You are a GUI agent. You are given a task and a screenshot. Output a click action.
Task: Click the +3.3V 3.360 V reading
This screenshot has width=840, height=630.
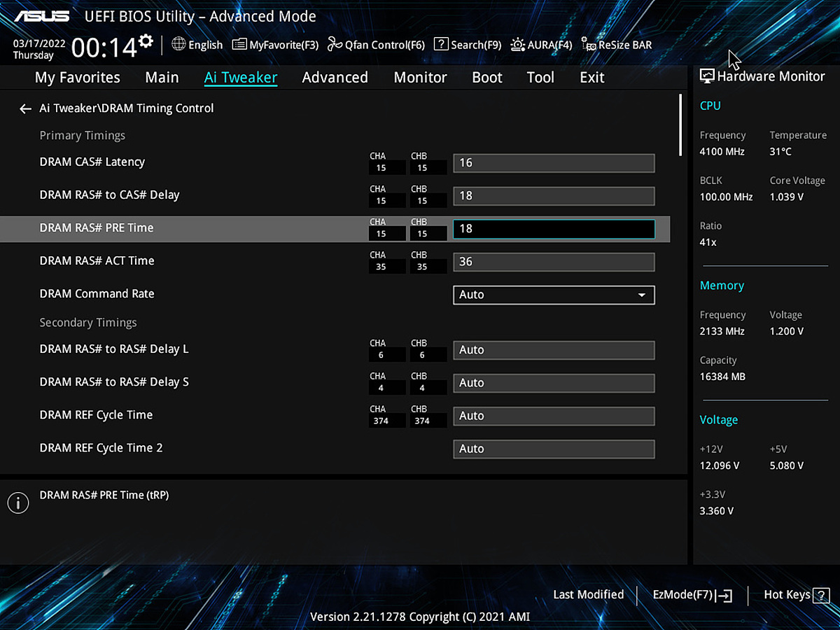(x=717, y=511)
